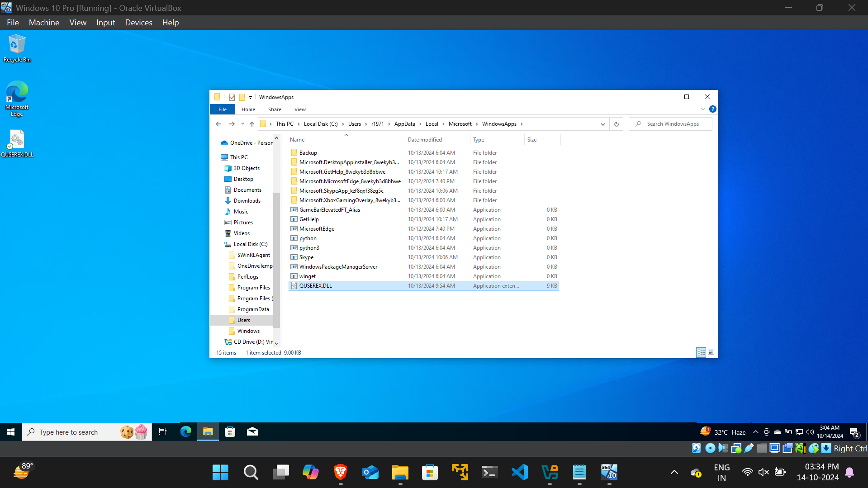868x488 pixels.
Task: Open Microsoft Store from the VM taskbar
Action: (x=230, y=432)
